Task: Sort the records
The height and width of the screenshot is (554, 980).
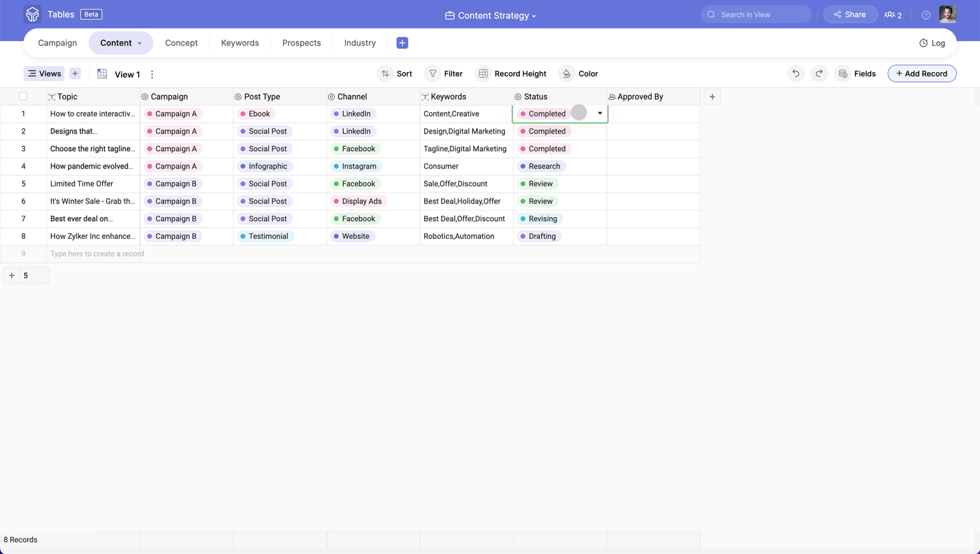Action: 396,74
